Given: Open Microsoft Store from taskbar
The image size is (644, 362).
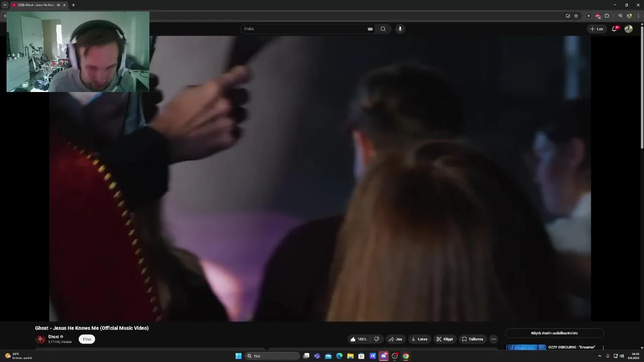Looking at the screenshot, I should click(x=361, y=356).
